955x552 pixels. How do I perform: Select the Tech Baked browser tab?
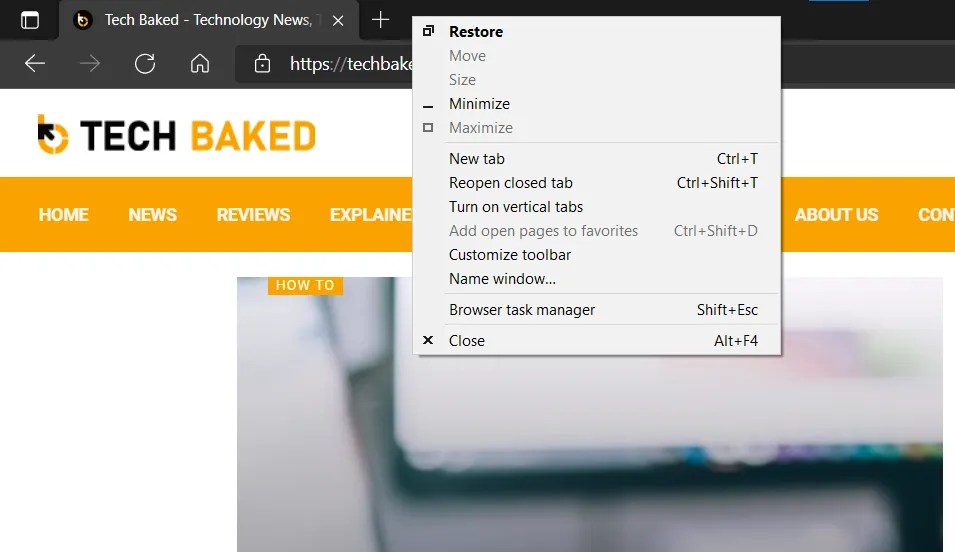(x=209, y=20)
